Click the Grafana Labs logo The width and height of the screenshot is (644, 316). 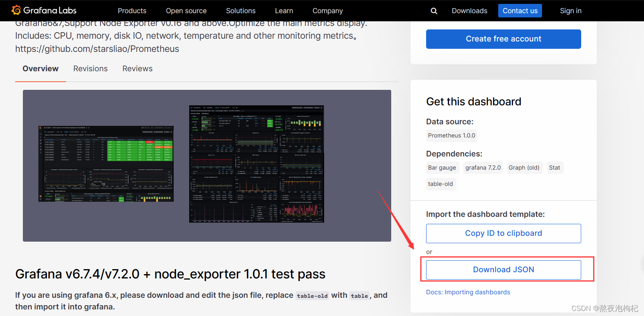coord(44,10)
